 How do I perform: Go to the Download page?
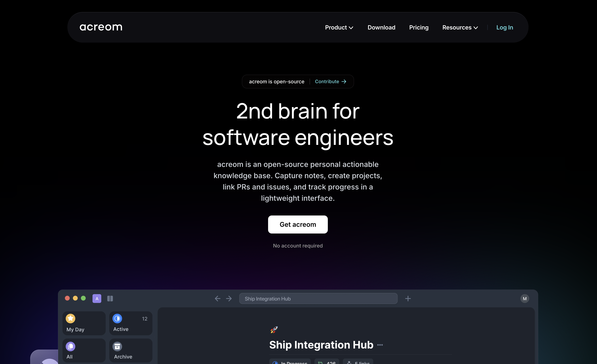point(381,28)
